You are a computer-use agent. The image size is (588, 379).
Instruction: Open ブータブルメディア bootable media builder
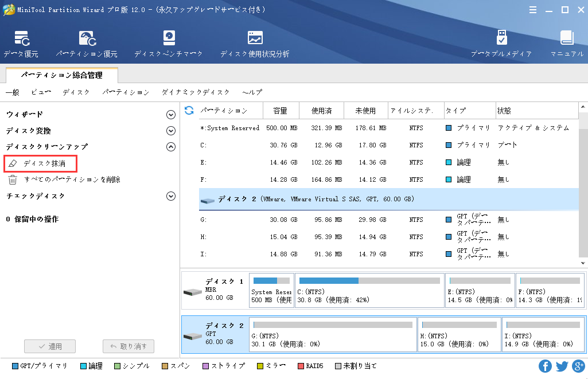[x=501, y=44]
